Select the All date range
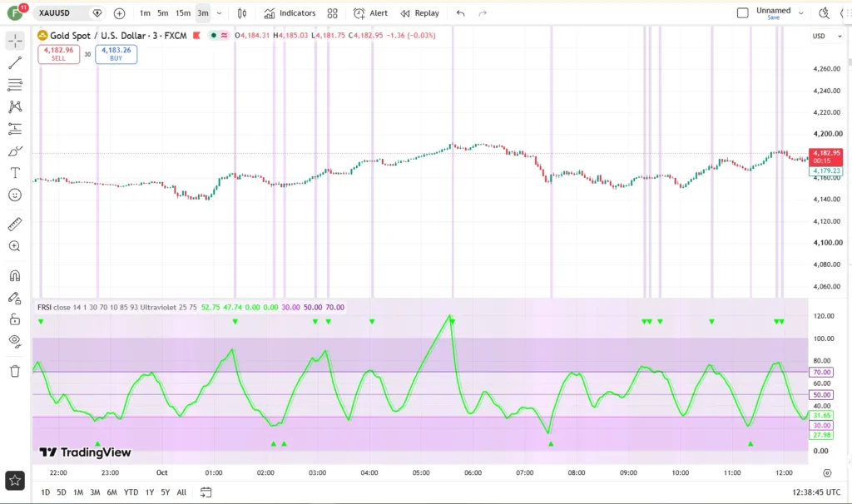The width and height of the screenshot is (852, 504). (x=181, y=492)
